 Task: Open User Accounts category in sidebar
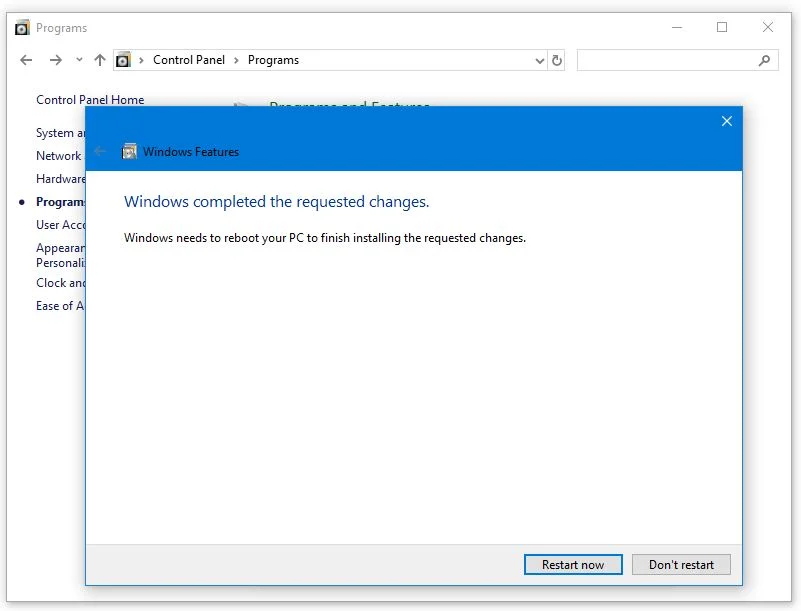pyautogui.click(x=60, y=225)
